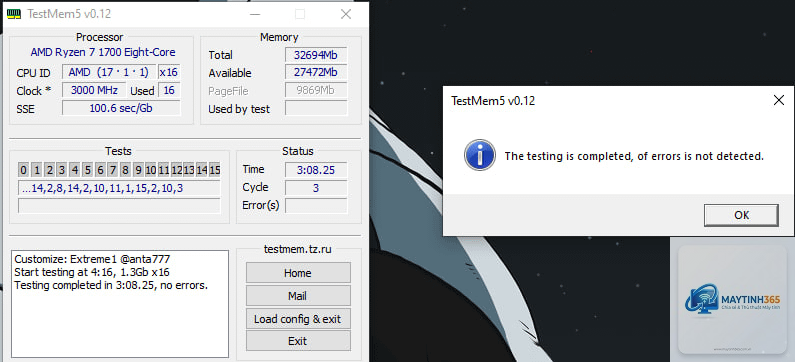The width and height of the screenshot is (795, 362).
Task: Close the TestMem5 main window
Action: [346, 14]
